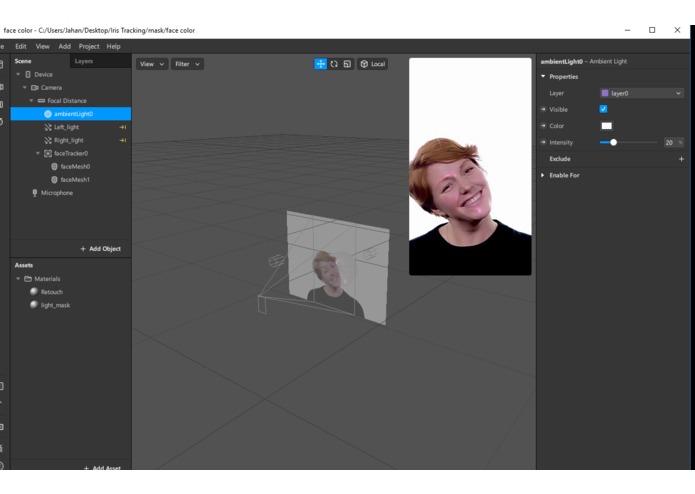Click yellow patch arrow beside Left_light
This screenshot has height=494, width=695.
pos(123,127)
